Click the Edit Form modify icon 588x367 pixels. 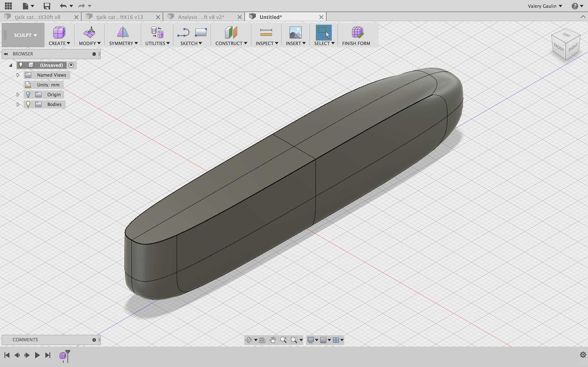click(89, 32)
